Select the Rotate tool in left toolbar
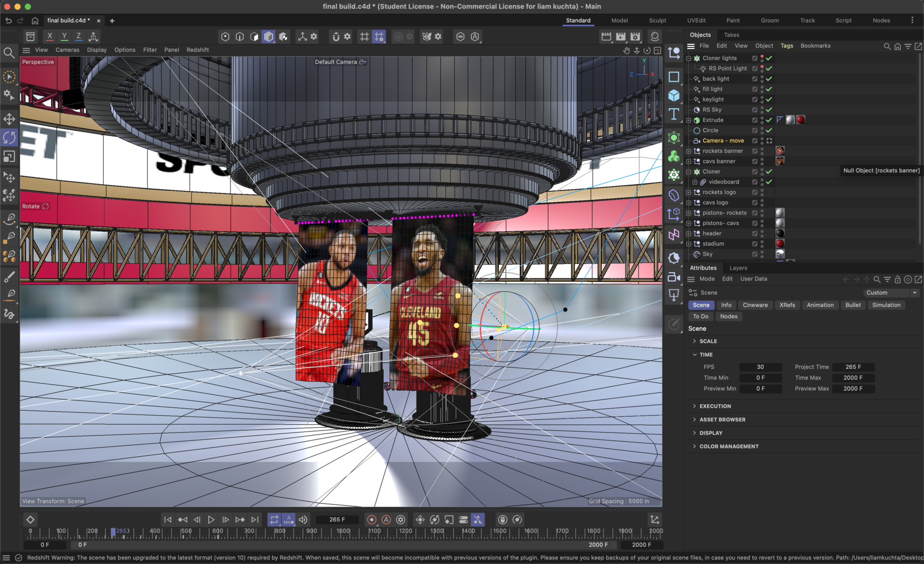This screenshot has width=924, height=564. pos(9,138)
